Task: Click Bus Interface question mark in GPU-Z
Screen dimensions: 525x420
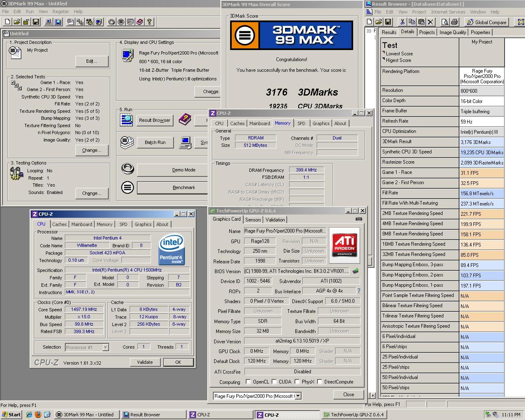Action: [359, 291]
